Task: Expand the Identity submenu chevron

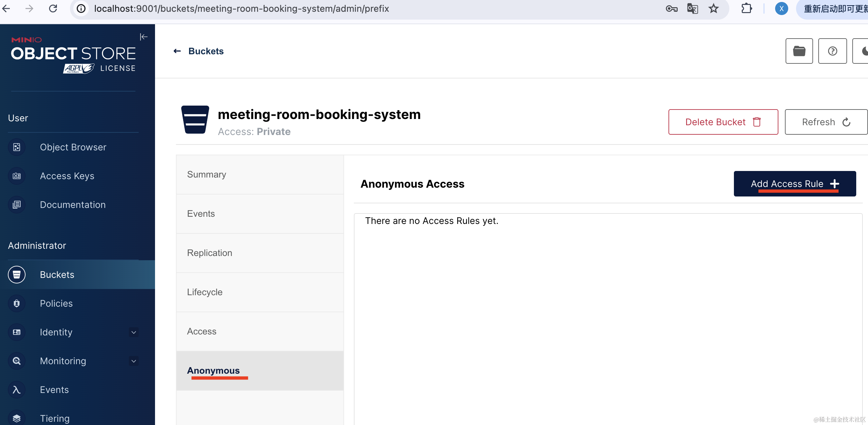Action: tap(134, 332)
